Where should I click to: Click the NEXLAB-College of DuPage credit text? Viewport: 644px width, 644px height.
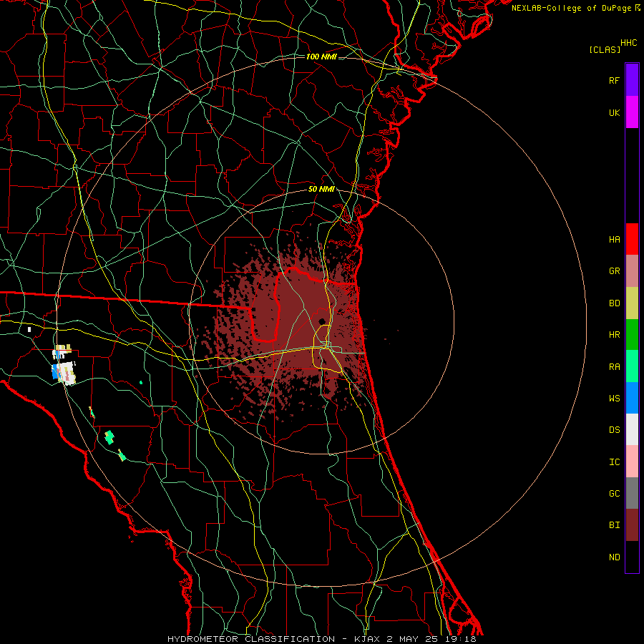(x=571, y=8)
